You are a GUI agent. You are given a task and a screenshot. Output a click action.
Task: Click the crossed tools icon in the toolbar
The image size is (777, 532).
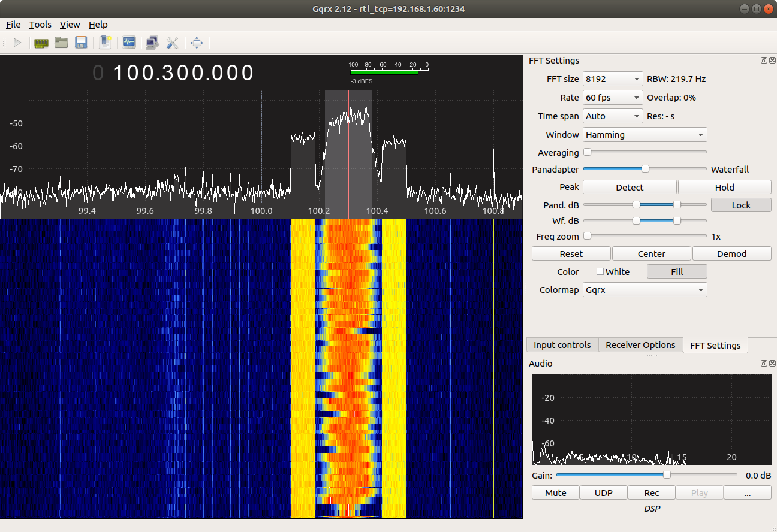click(173, 43)
